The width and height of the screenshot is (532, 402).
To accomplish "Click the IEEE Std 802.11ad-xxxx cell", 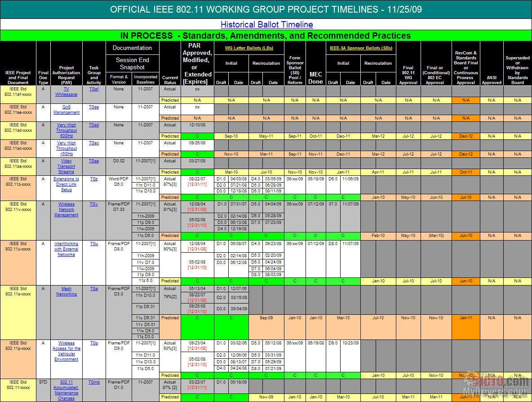I will coord(18,130).
